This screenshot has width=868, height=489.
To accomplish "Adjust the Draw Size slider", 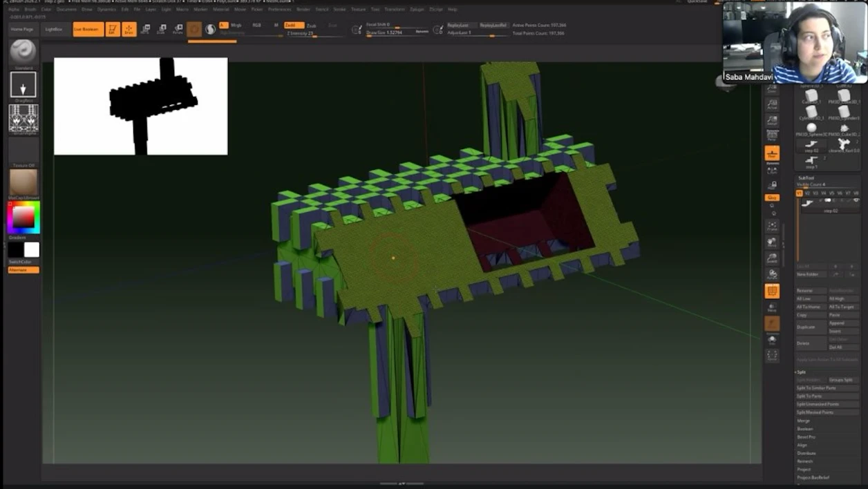I will [x=397, y=32].
